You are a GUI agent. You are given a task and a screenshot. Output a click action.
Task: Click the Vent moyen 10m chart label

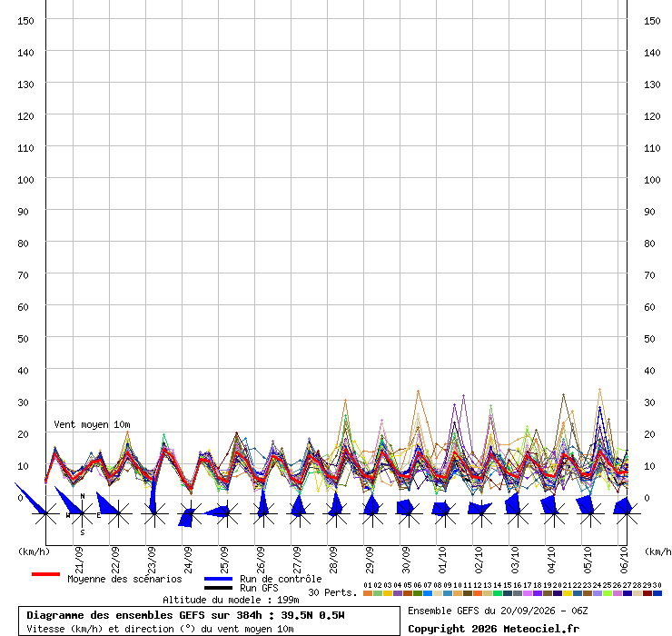[92, 424]
